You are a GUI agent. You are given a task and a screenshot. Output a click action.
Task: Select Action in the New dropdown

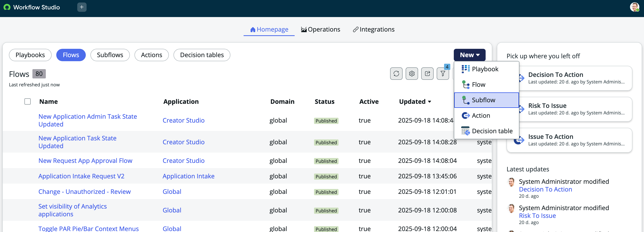pyautogui.click(x=481, y=115)
